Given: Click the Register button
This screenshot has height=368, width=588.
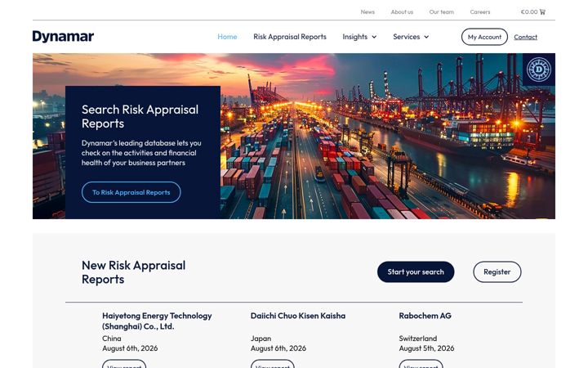Looking at the screenshot, I should click(x=497, y=272).
